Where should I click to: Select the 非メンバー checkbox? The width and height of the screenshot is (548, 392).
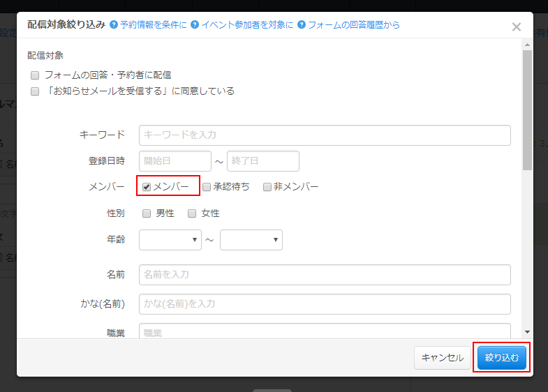(x=267, y=187)
